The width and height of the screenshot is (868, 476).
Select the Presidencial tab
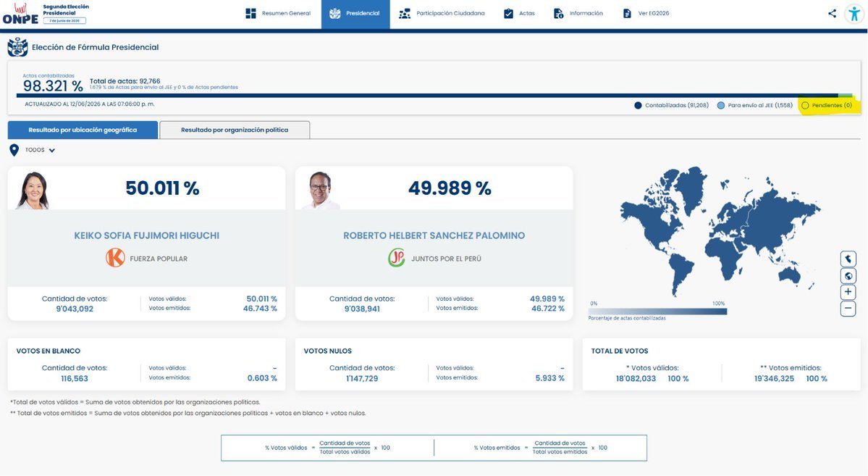355,14
